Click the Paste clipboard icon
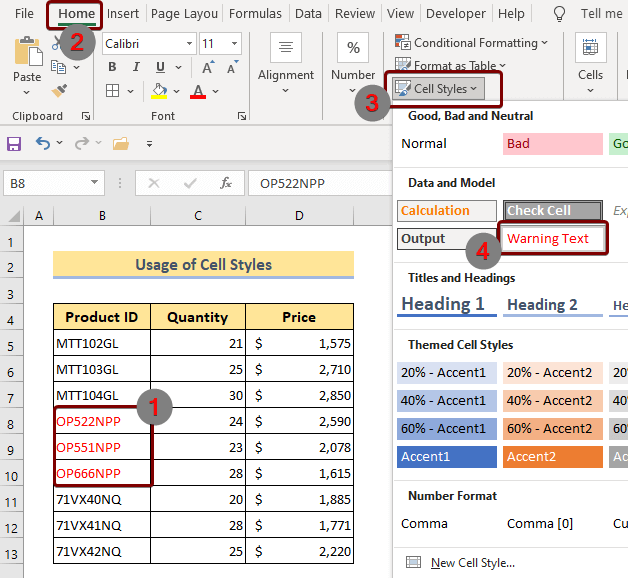The image size is (628, 578). [x=28, y=52]
